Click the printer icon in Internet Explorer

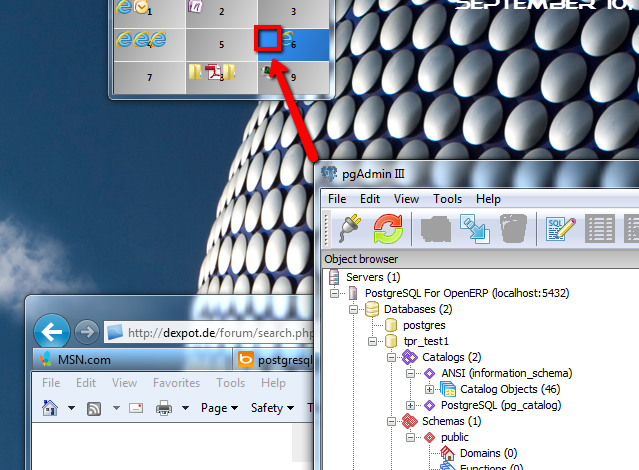tap(165, 408)
